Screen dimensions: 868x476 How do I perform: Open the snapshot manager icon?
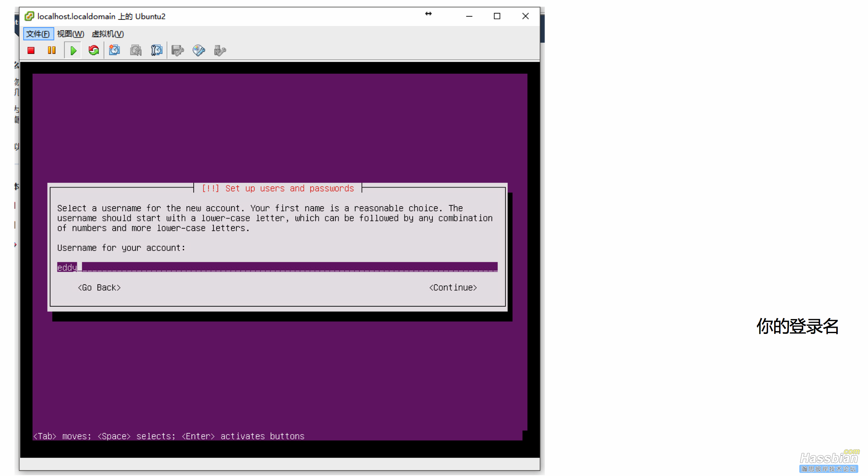tap(157, 50)
